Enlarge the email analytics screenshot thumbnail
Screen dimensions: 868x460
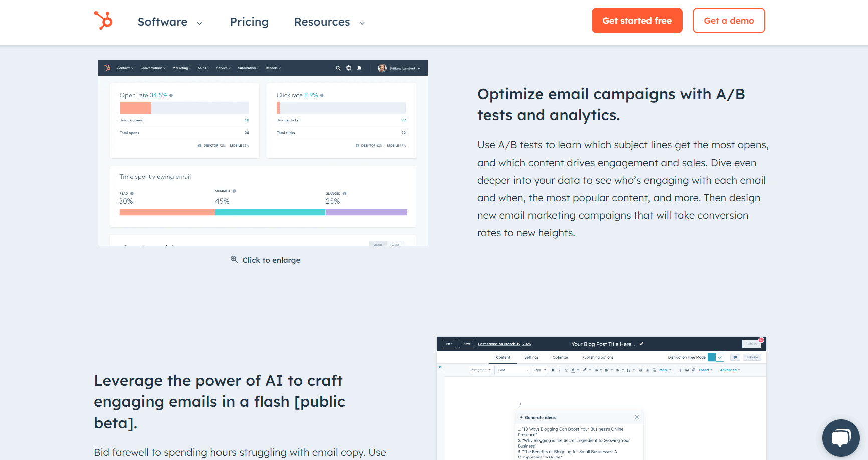click(263, 153)
